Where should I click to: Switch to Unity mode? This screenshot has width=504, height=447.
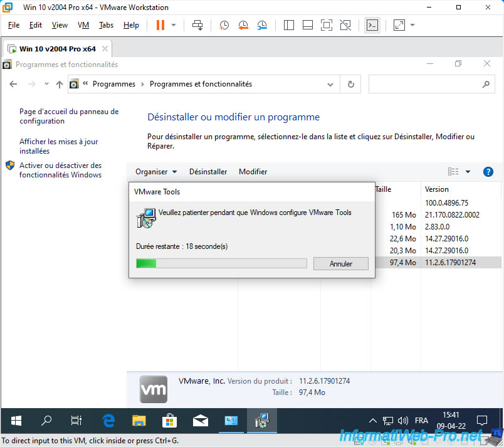click(345, 25)
